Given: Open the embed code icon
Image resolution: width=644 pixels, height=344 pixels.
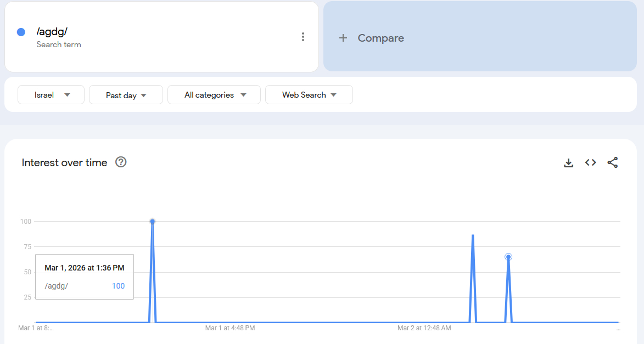Looking at the screenshot, I should (591, 162).
